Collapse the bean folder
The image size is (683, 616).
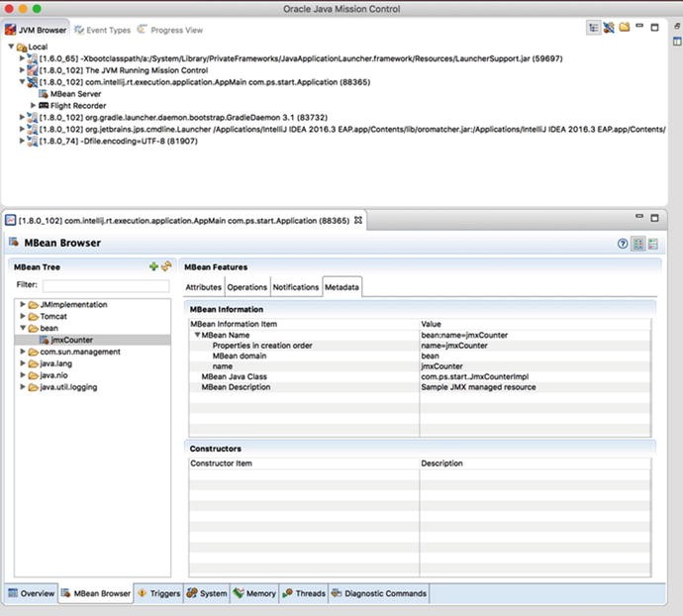coord(22,328)
